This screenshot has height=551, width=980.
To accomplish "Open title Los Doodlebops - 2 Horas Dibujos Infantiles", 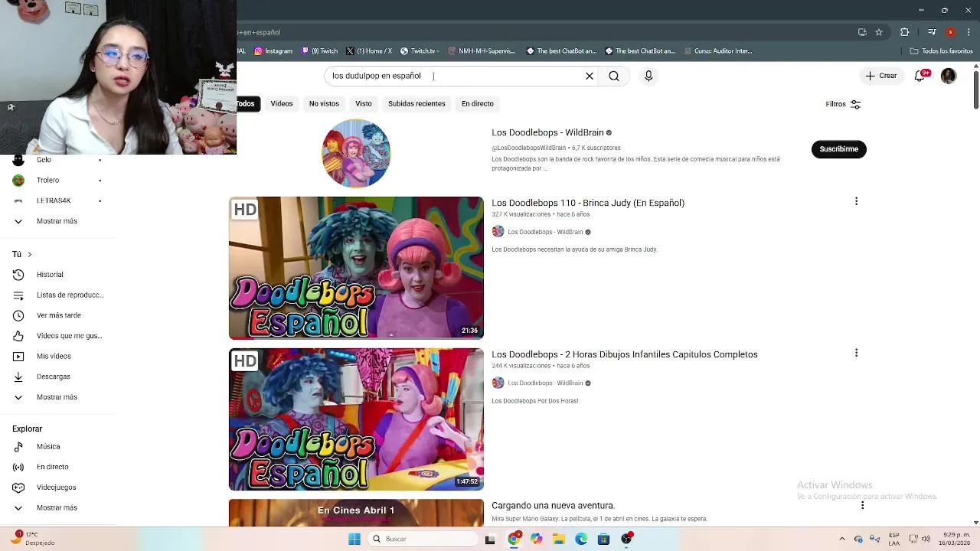I will 625,354.
